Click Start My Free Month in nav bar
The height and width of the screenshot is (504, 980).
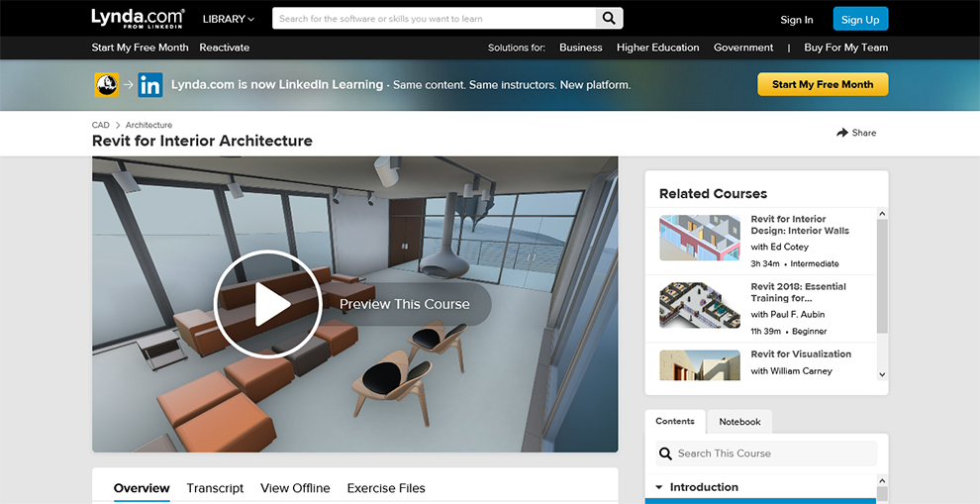click(140, 48)
